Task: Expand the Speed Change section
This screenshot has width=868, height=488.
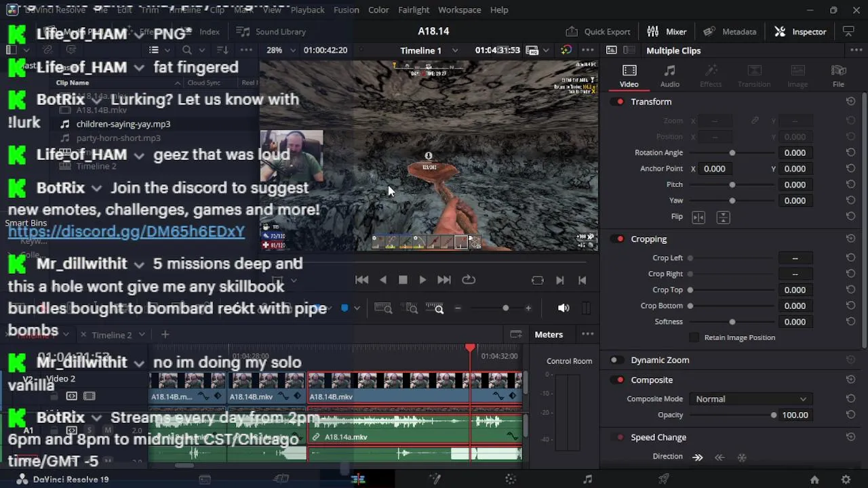Action: point(658,437)
